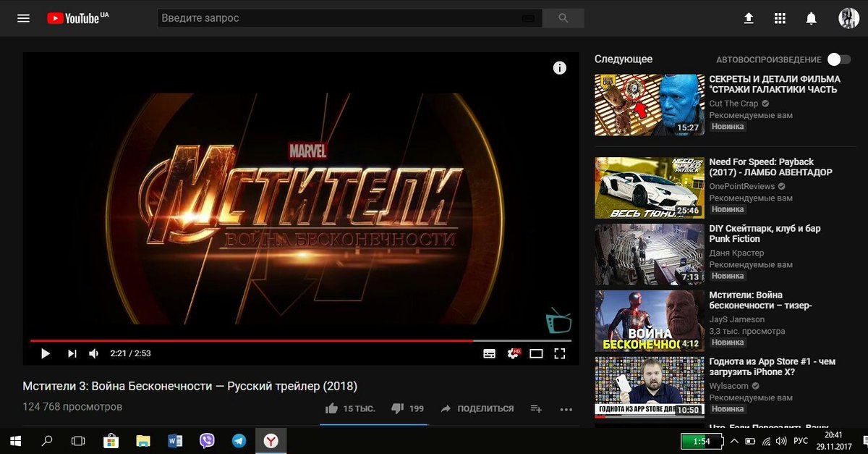Seek on the red video progress bar

(x=301, y=340)
